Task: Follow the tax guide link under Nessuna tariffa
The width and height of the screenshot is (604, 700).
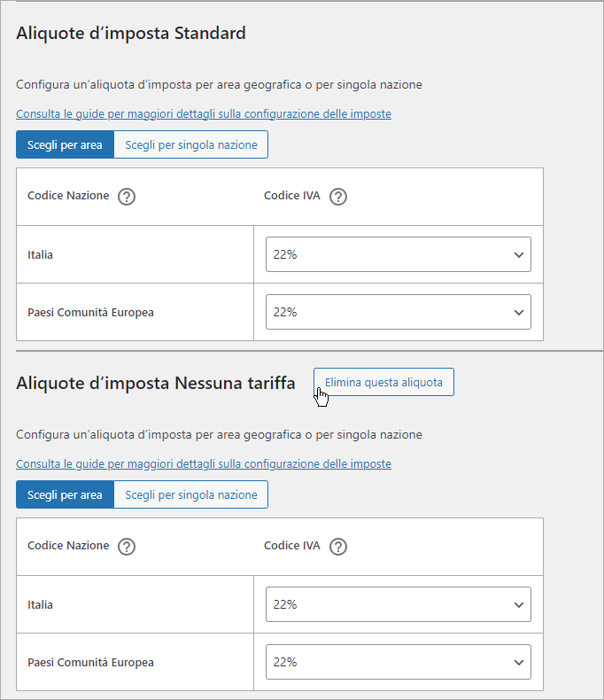Action: click(x=203, y=464)
